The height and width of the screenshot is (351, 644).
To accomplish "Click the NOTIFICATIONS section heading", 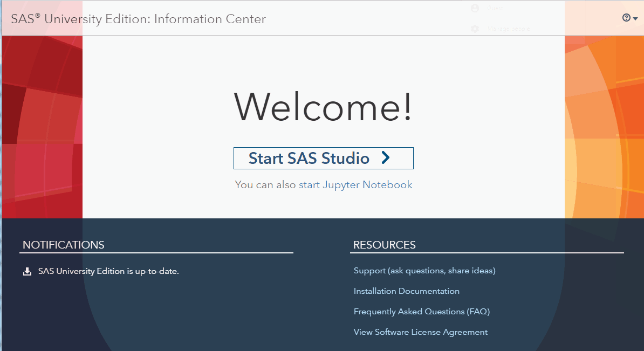I will (x=63, y=245).
